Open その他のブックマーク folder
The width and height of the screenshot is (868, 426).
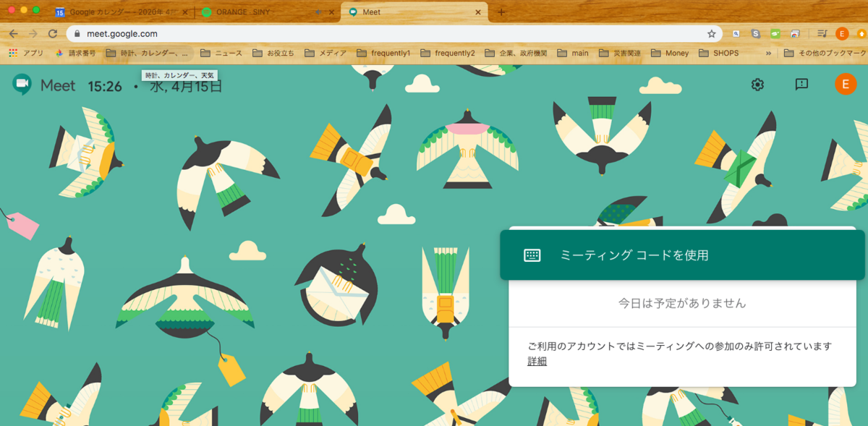tap(825, 53)
